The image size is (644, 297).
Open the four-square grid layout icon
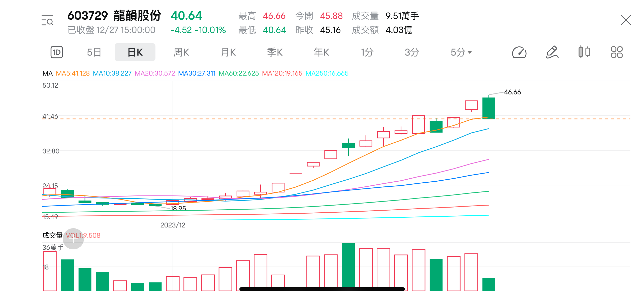point(617,52)
